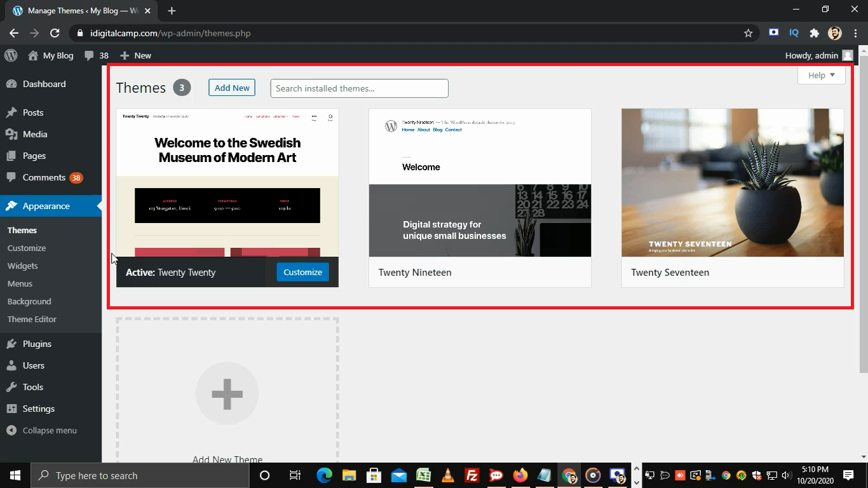This screenshot has width=868, height=488.
Task: Launch Microsoft Edge from taskbar
Action: click(325, 475)
